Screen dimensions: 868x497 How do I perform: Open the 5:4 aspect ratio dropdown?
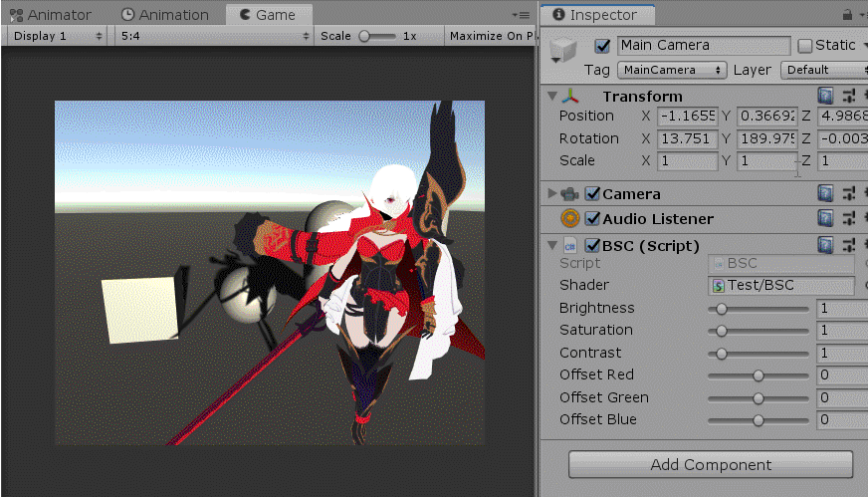214,36
